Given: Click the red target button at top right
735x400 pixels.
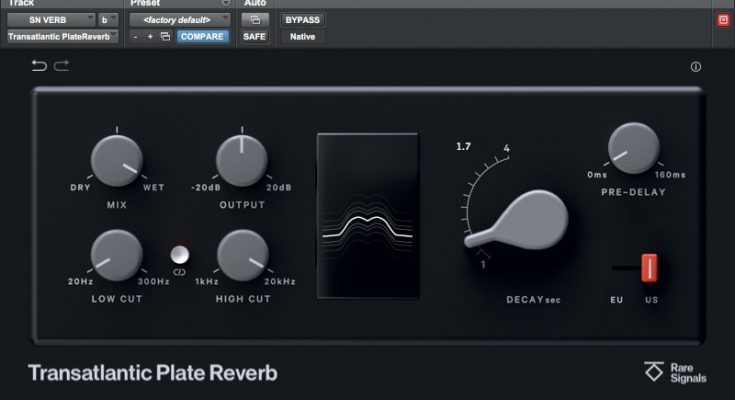Looking at the screenshot, I should pos(723,19).
